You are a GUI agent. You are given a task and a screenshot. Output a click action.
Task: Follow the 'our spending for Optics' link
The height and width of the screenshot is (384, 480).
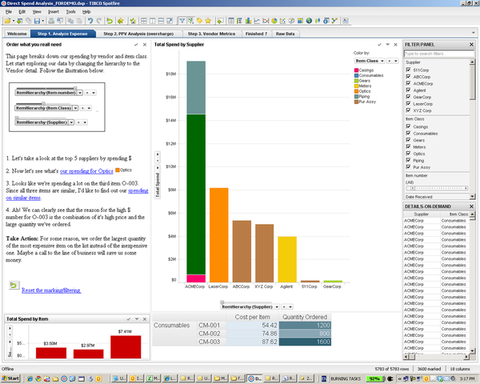[87, 171]
